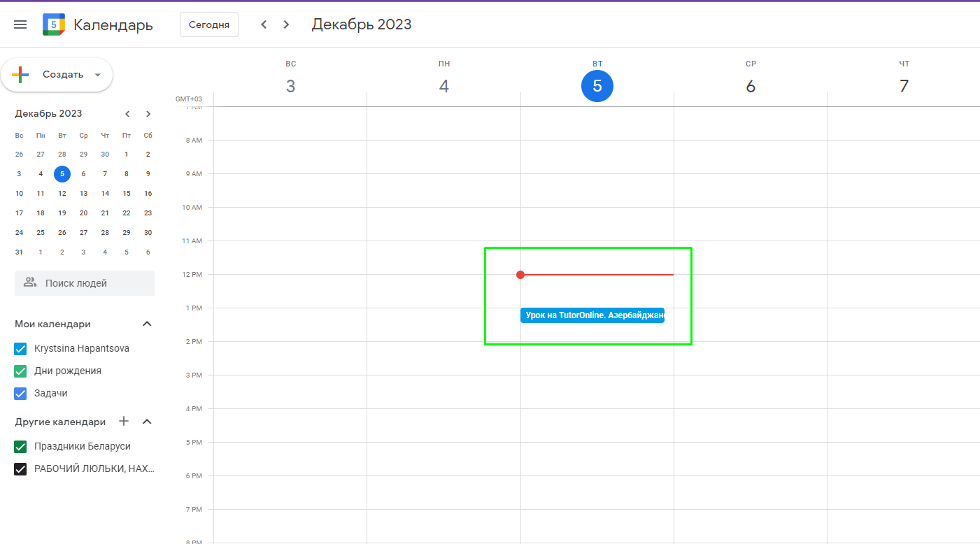Go to the previous week in header
The image size is (980, 544).
pos(264,24)
